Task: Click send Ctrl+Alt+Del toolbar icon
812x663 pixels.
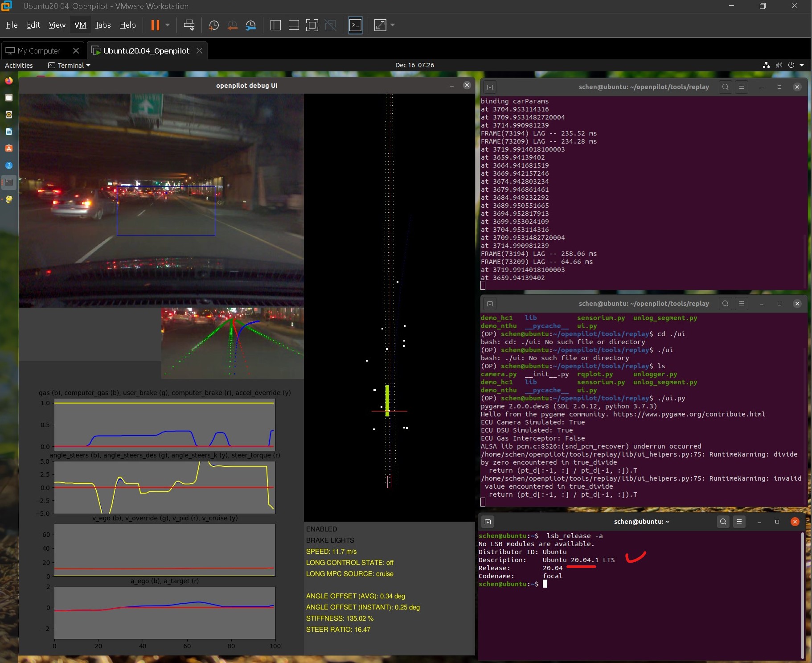Action: [189, 25]
